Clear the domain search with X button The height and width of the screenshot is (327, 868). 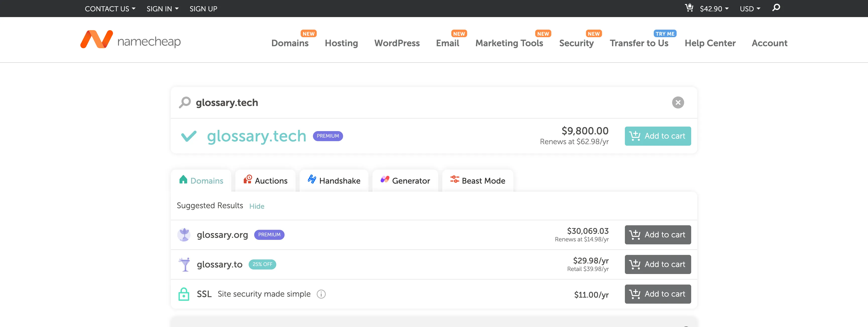678,102
